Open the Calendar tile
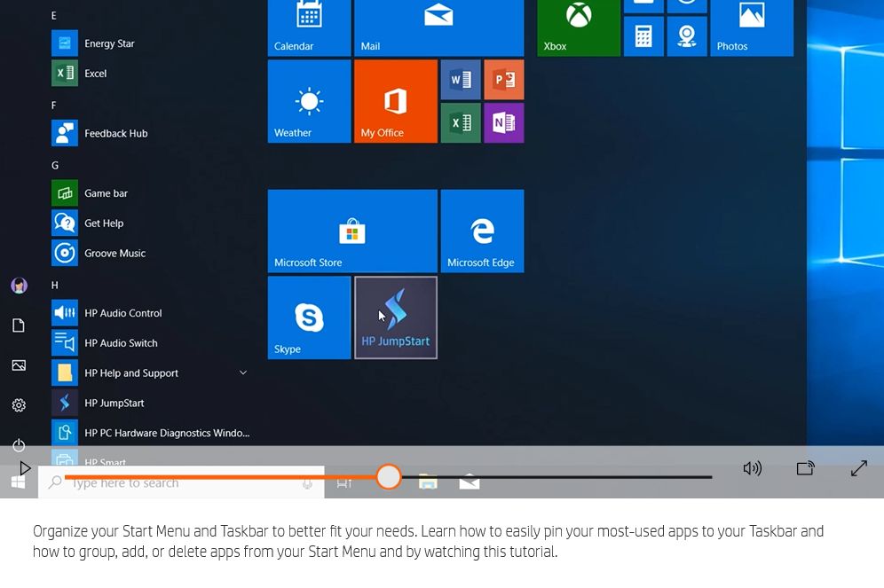 coord(309,27)
